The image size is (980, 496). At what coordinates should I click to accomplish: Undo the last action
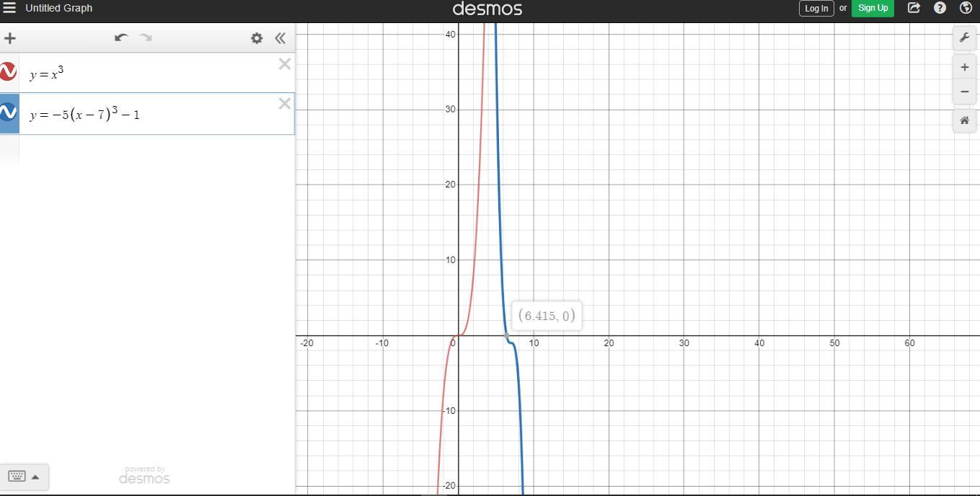121,37
